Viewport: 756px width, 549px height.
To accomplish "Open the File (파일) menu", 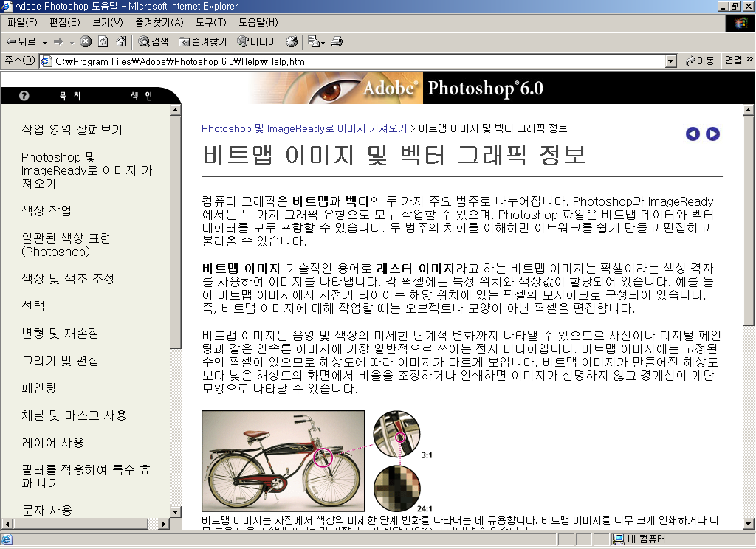I will 22,23.
